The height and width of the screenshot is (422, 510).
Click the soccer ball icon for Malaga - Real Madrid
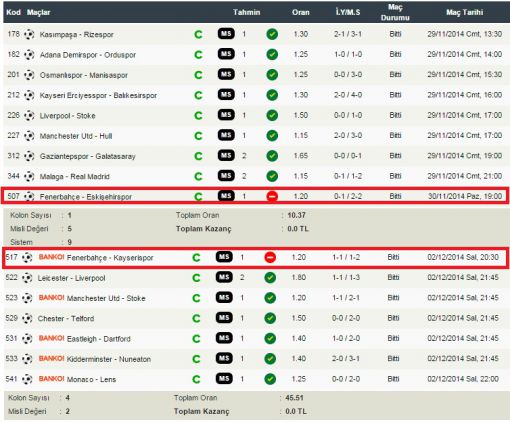[29, 176]
